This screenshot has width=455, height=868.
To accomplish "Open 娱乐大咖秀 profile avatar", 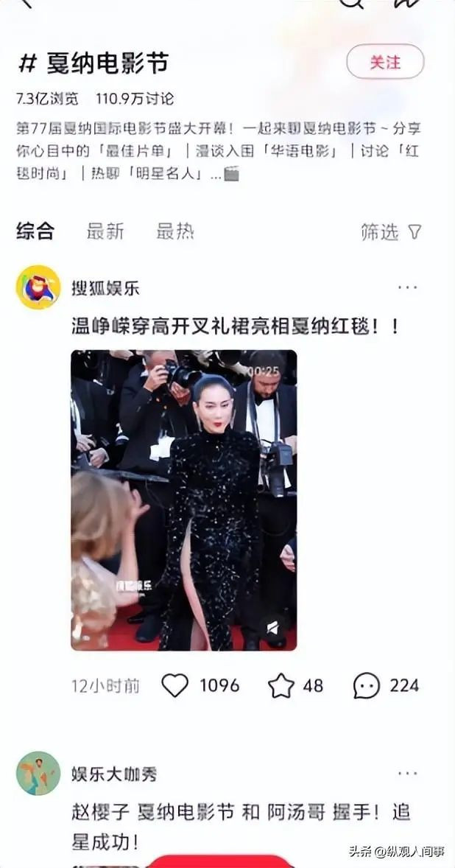I will click(x=38, y=774).
